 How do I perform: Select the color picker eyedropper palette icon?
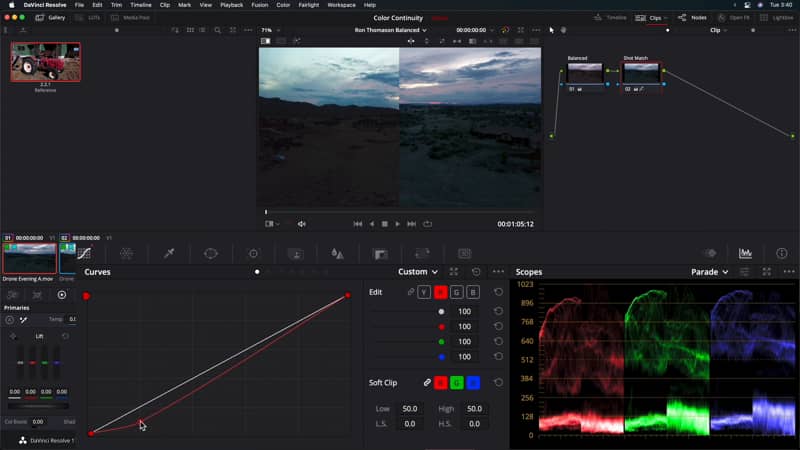point(169,254)
